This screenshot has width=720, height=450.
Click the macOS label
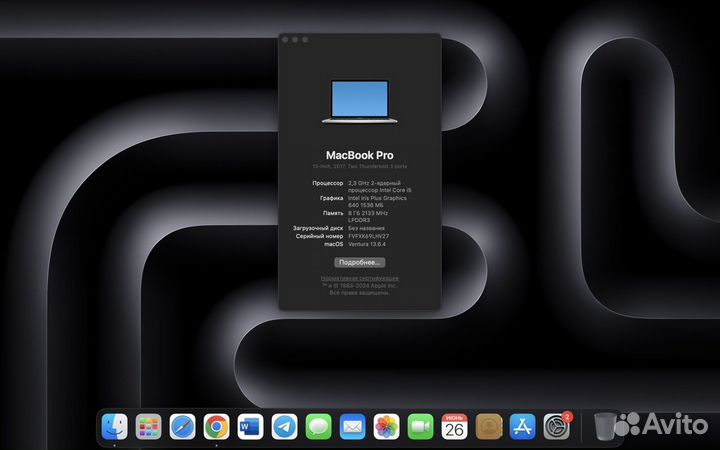(x=334, y=244)
